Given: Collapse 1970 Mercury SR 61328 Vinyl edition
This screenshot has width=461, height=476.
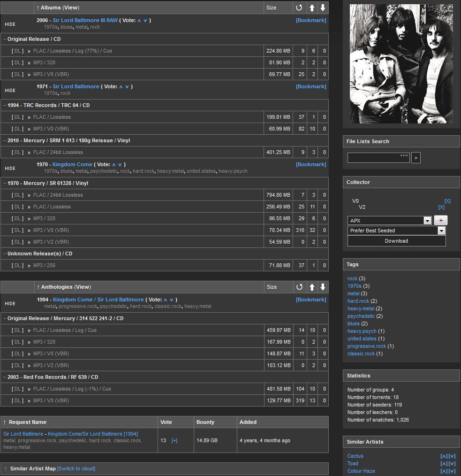Looking at the screenshot, I should point(5,184).
